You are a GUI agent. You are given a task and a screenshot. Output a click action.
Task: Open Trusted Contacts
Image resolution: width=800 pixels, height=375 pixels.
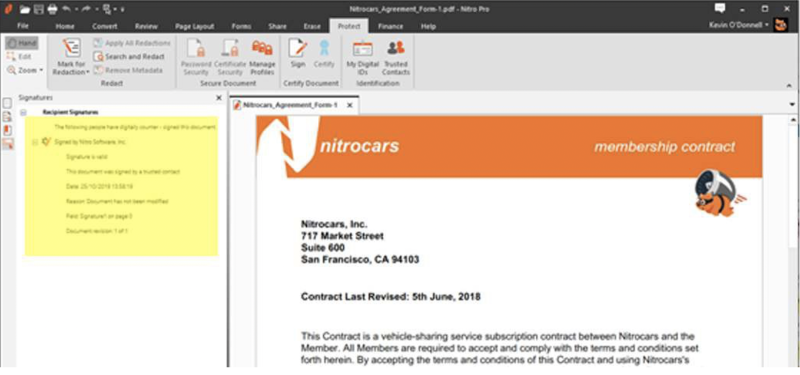396,57
